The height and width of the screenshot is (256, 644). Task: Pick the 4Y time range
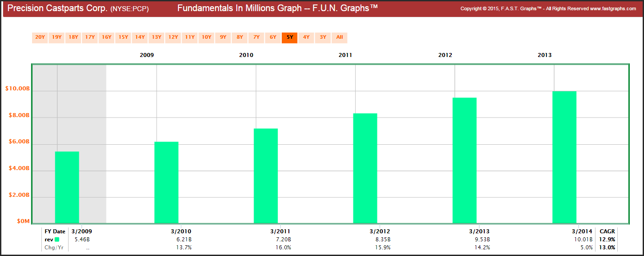306,37
